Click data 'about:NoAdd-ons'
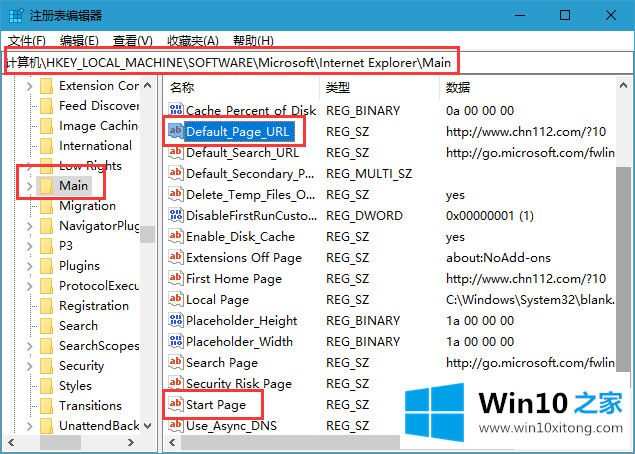Viewport: 635px width, 454px height. [498, 258]
